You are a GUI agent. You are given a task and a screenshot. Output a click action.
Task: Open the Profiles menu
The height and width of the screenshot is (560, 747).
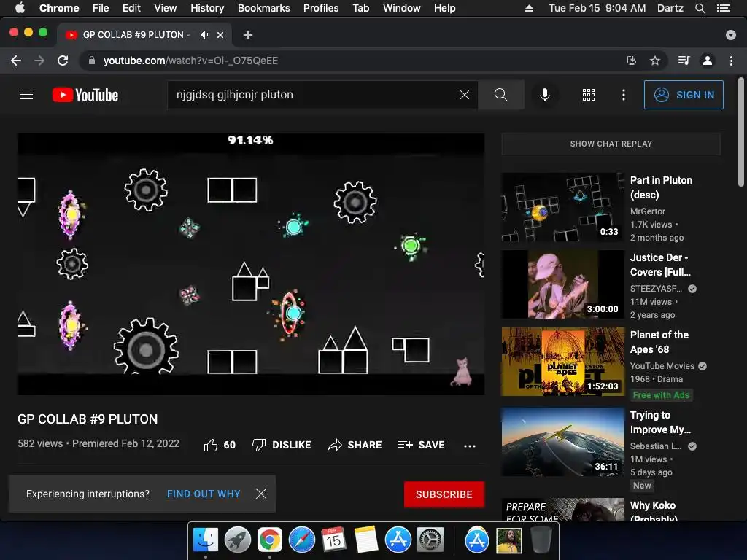tap(321, 8)
